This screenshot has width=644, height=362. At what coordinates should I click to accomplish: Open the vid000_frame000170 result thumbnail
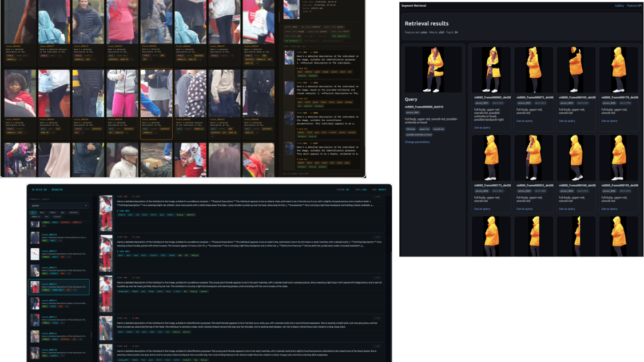(x=619, y=70)
